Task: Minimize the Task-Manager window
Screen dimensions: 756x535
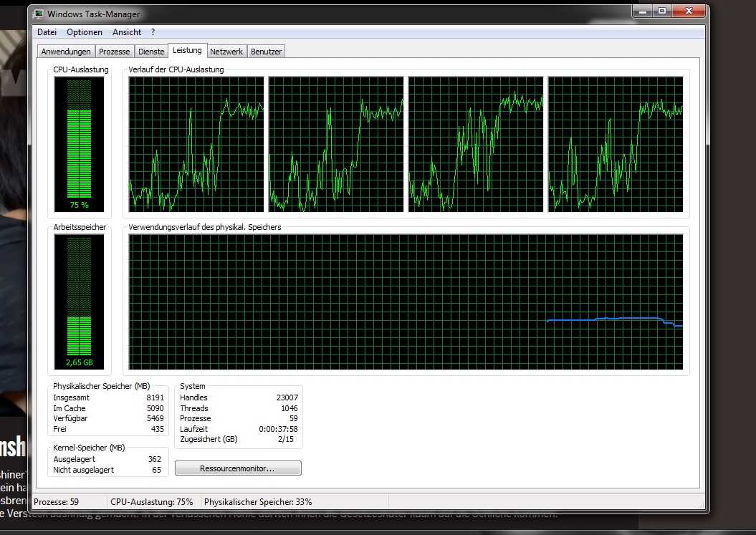Action: coord(643,11)
